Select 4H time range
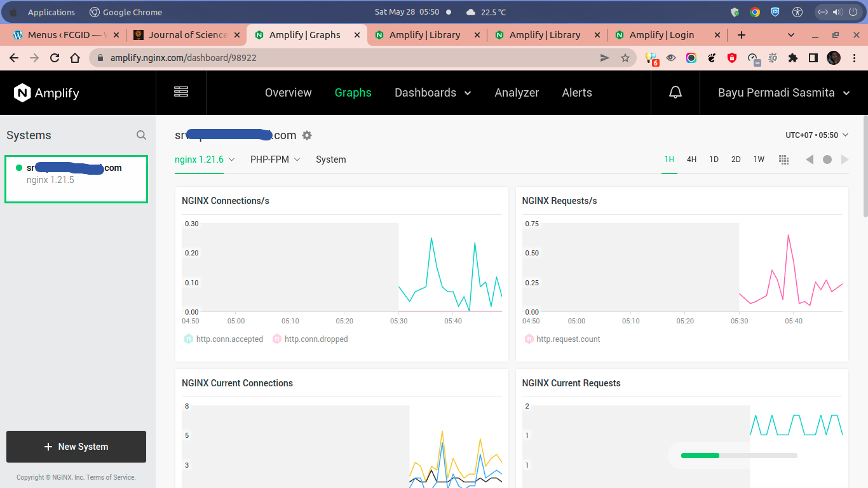Screen dimensions: 868x488 coord(692,159)
